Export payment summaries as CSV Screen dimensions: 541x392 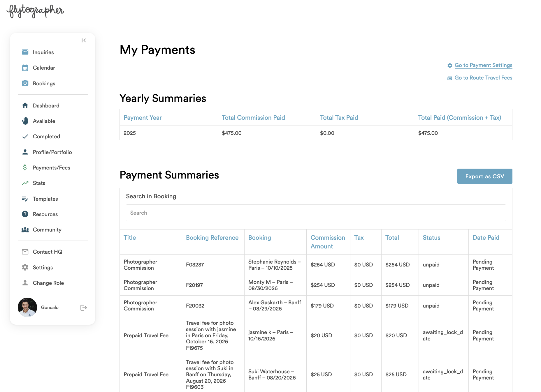click(x=485, y=176)
